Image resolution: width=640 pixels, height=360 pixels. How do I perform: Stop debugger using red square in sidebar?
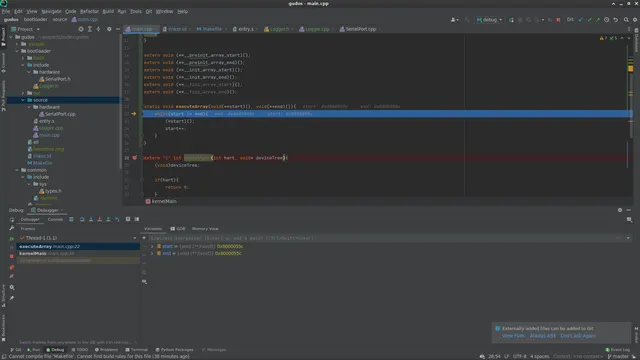point(12,256)
